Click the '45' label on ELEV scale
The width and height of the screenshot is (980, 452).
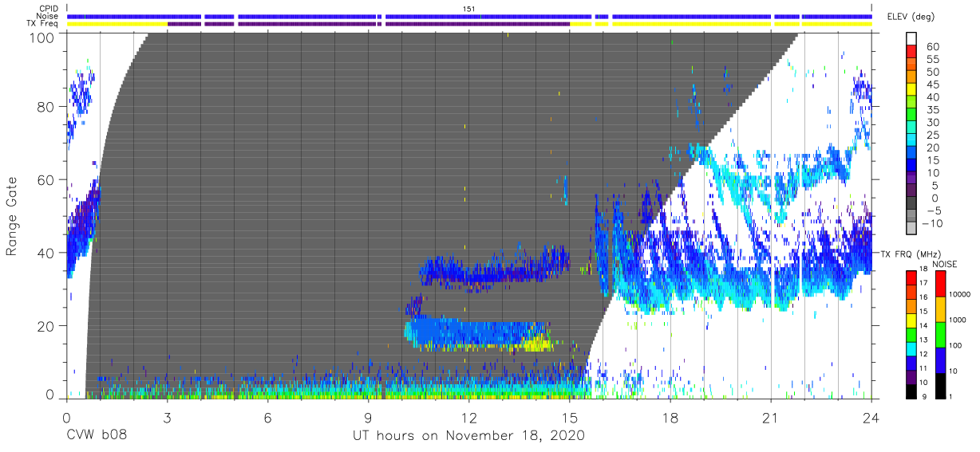click(x=932, y=85)
